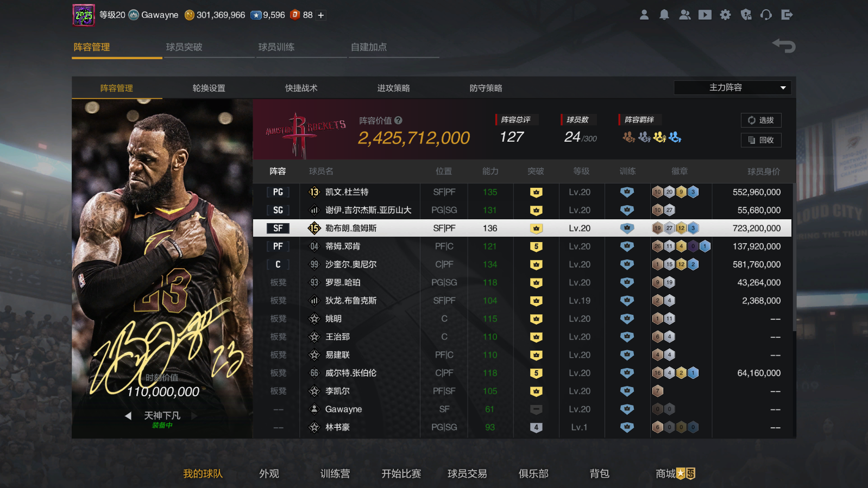Click the jersey 13 badge of 凯文.杜兰特
The width and height of the screenshot is (868, 488).
314,192
